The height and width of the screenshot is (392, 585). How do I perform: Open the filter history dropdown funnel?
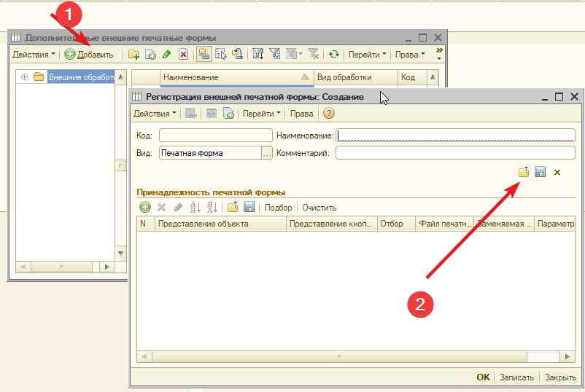coord(294,55)
